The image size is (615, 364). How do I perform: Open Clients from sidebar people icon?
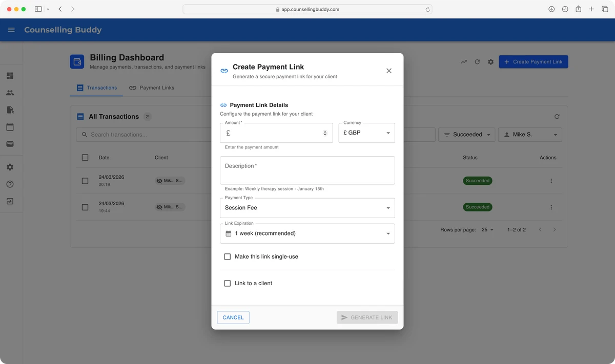coord(10,93)
